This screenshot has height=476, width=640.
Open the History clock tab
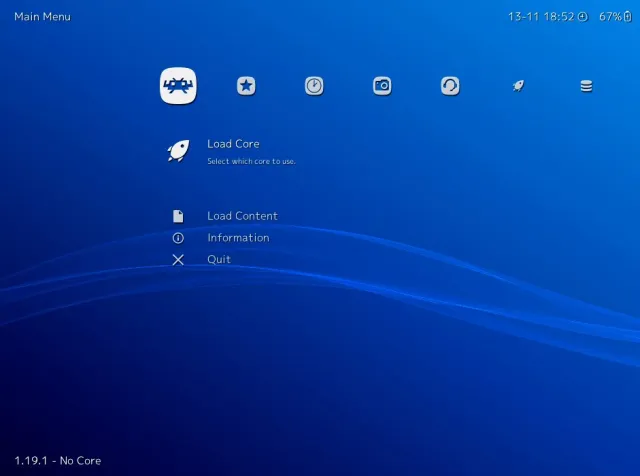[314, 86]
